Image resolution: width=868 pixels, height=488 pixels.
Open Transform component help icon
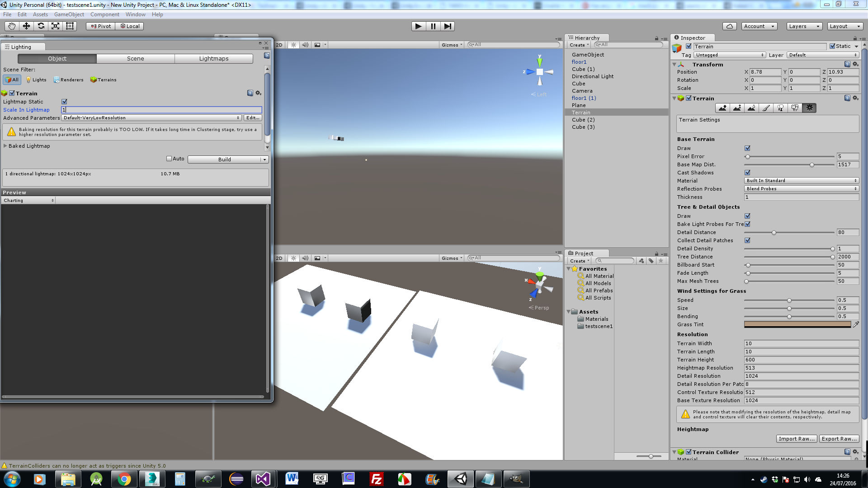(x=847, y=64)
